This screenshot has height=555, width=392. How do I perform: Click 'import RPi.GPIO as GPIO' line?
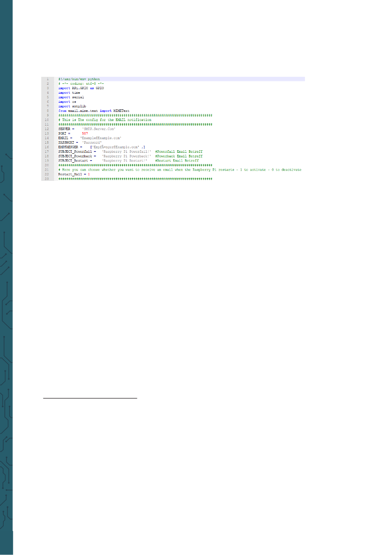[x=81, y=88]
